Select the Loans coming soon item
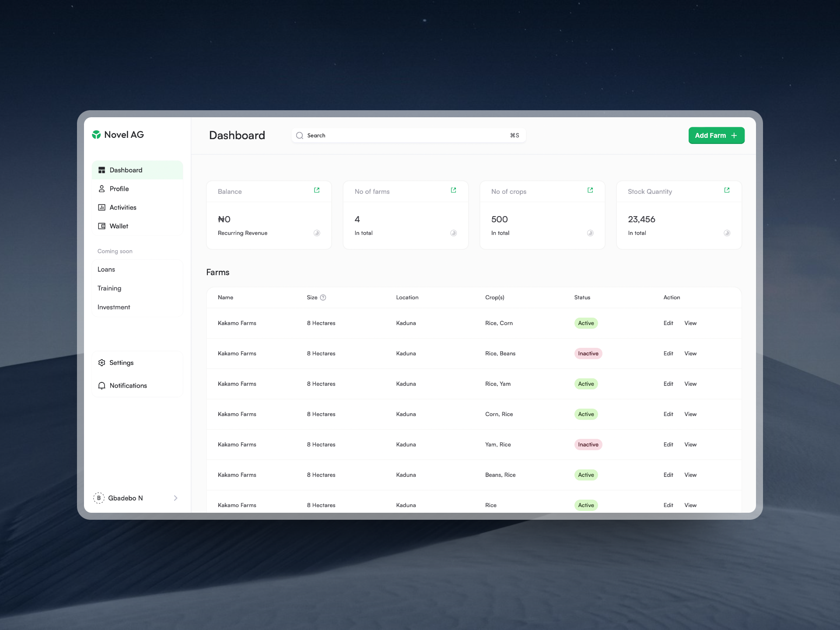The image size is (840, 630). pos(106,269)
